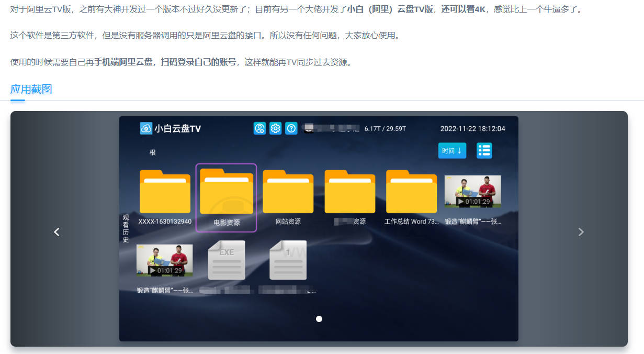Switch to list view layout icon
The image size is (644, 354).
[x=484, y=151]
